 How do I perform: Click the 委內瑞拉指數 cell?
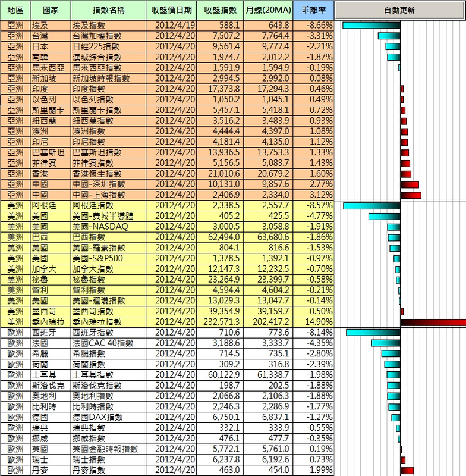tap(108, 322)
